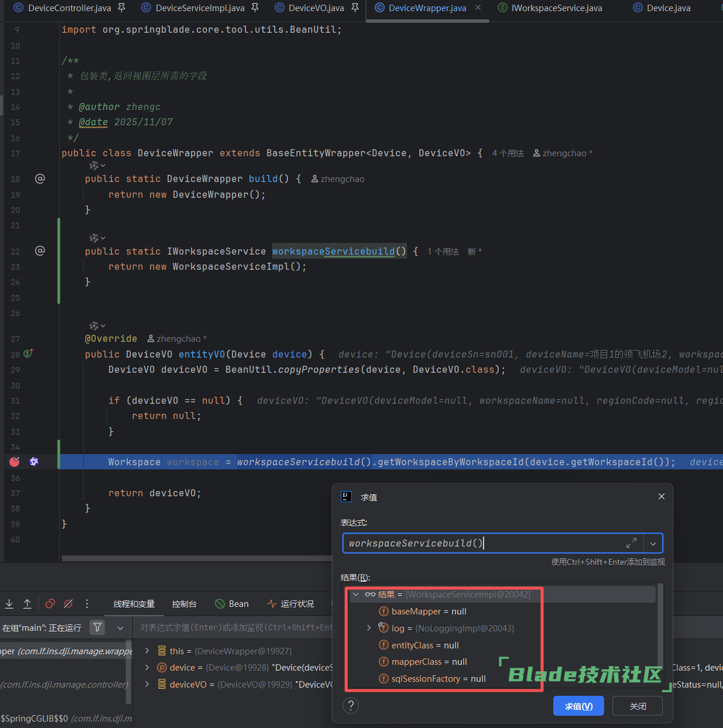
Task: Expand the expression field with the diagonal-arrows icon
Action: (631, 543)
